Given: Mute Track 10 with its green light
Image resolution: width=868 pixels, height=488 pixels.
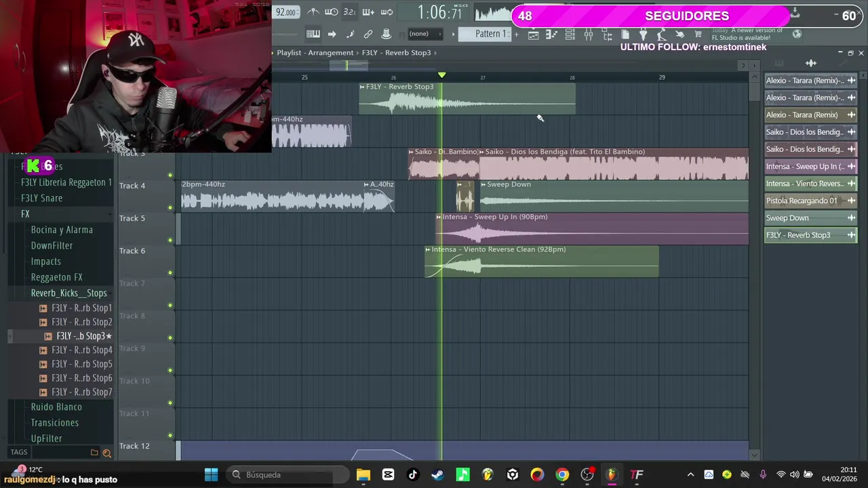Looking at the screenshot, I should (170, 403).
